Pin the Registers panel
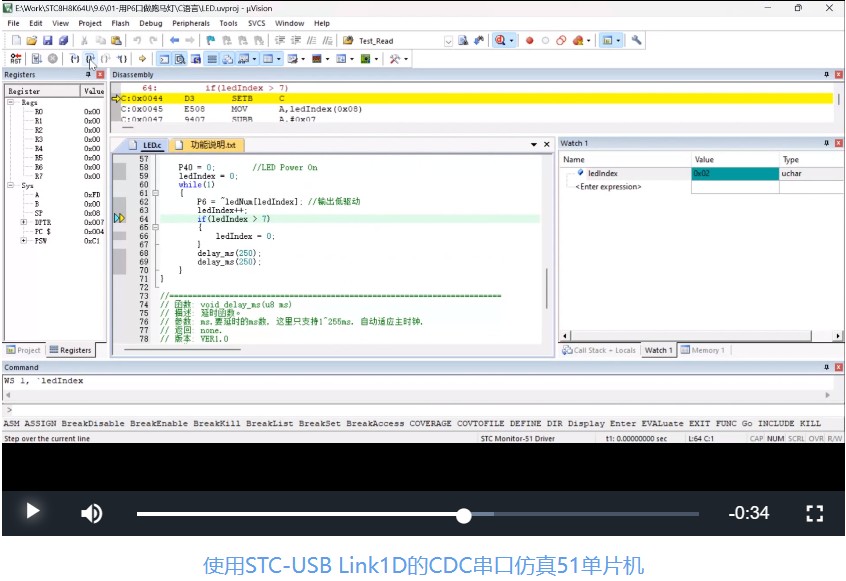Image resolution: width=846 pixels, height=581 pixels. point(88,74)
